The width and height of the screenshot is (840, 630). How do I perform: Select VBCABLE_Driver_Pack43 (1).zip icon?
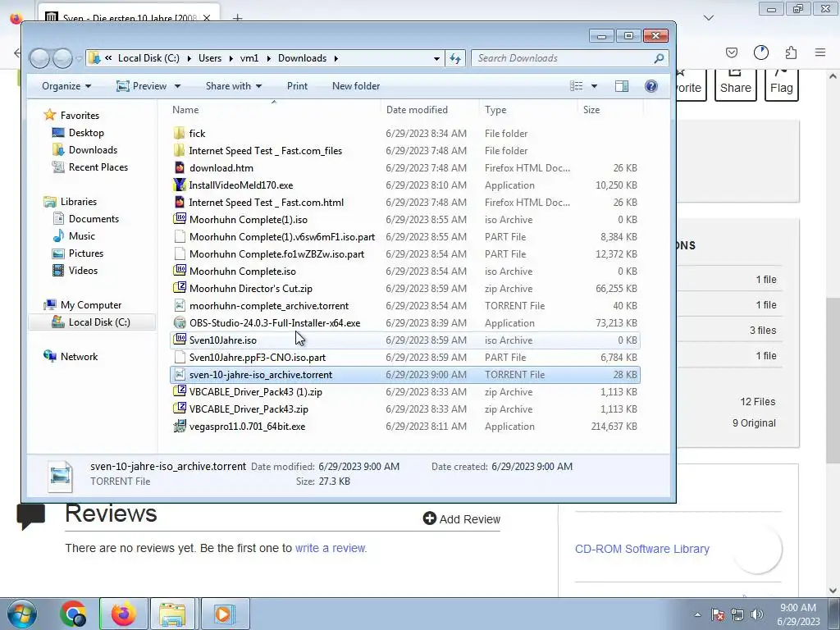pos(180,391)
